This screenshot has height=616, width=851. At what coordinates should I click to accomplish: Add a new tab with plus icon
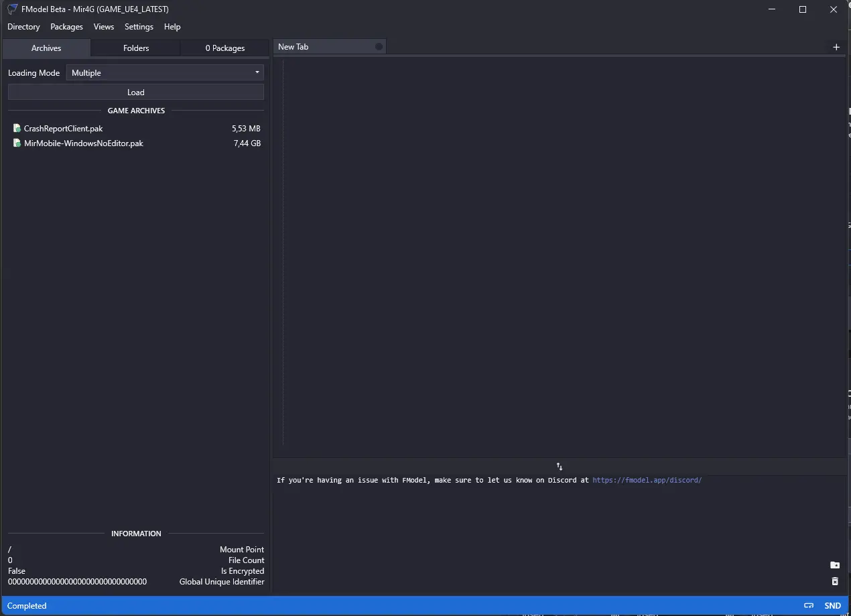(836, 47)
